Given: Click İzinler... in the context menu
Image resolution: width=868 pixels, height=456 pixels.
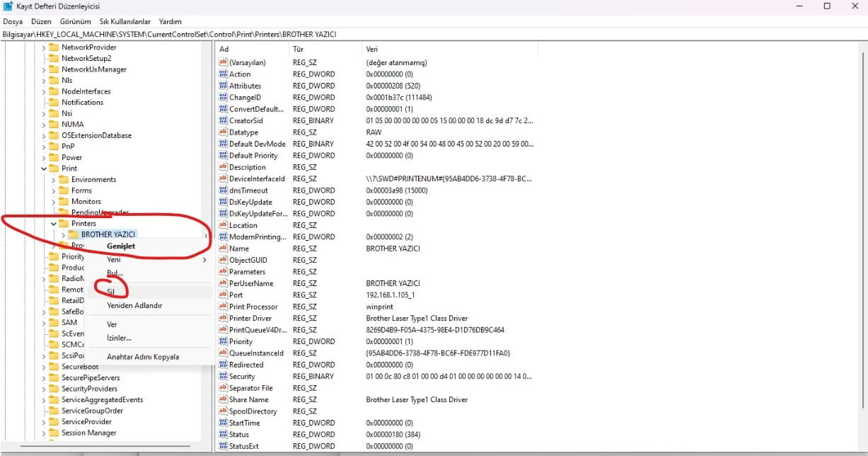Looking at the screenshot, I should [x=119, y=338].
